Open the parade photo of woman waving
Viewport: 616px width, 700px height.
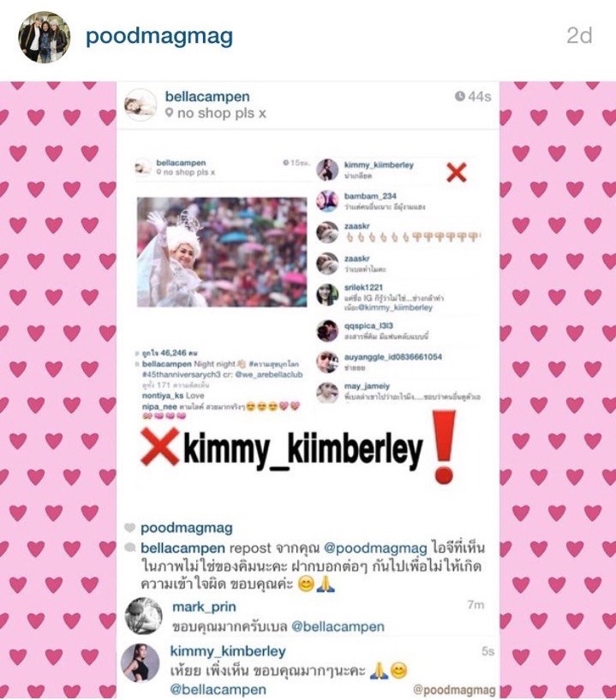(222, 252)
